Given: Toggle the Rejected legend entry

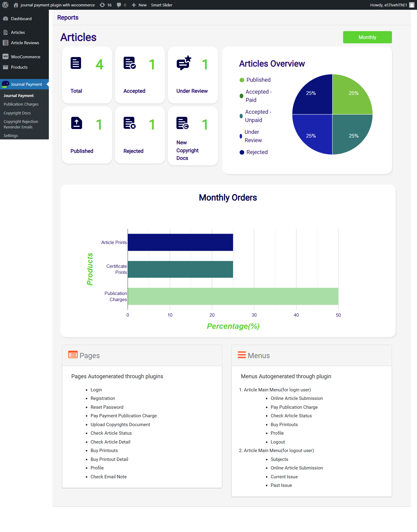Looking at the screenshot, I should click(x=254, y=152).
